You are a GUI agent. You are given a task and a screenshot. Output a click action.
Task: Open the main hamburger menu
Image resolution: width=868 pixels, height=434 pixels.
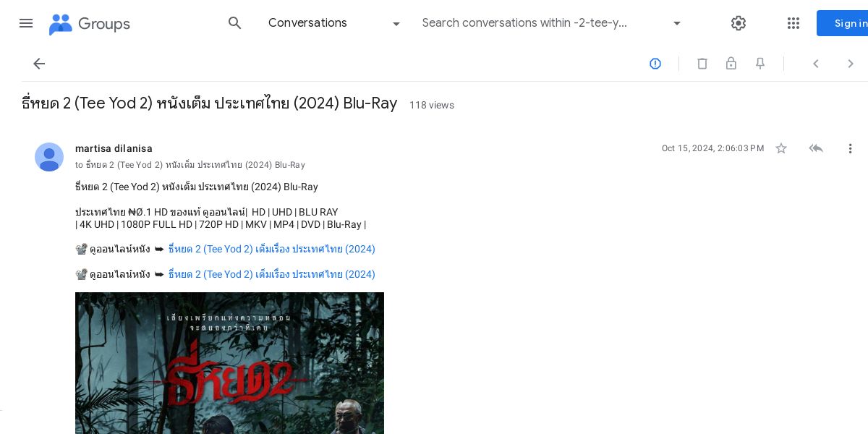[26, 23]
